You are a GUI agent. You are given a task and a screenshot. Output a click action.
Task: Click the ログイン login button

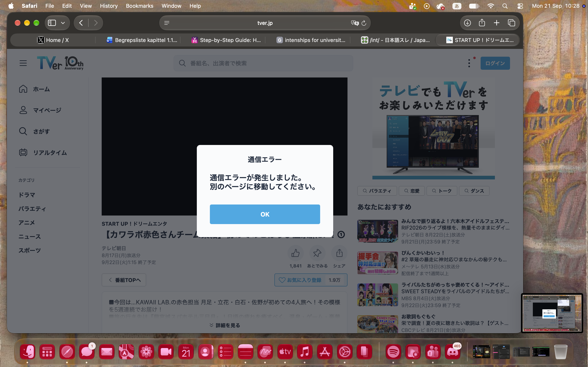point(495,63)
